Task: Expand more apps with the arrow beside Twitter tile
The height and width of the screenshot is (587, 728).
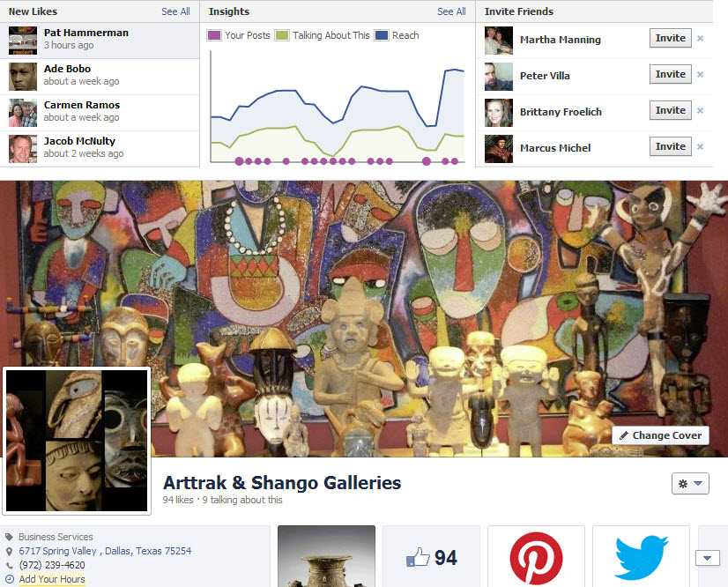Action: pos(707,558)
